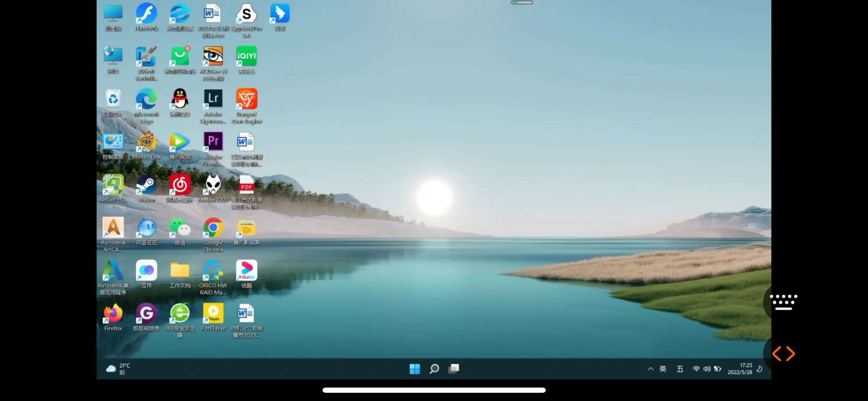Open the Steam desktop shortcut
Viewport: 868px width, 401px height.
pos(146,186)
